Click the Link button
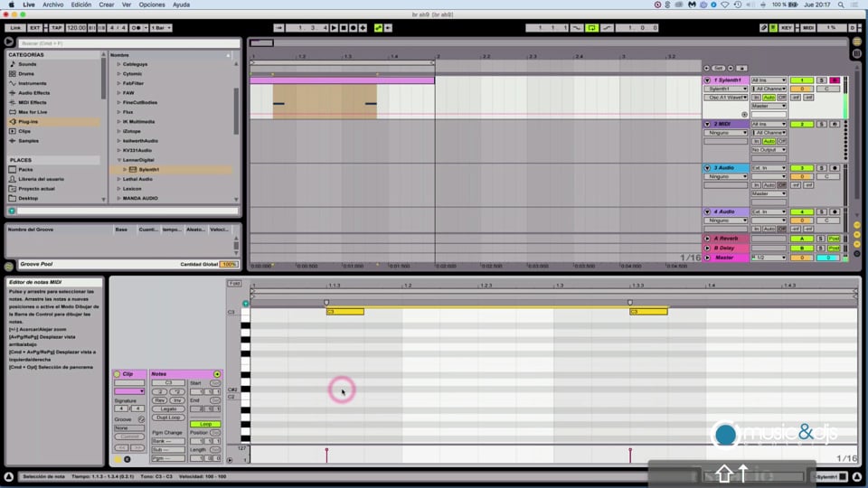The width and height of the screenshot is (868, 488). point(15,28)
